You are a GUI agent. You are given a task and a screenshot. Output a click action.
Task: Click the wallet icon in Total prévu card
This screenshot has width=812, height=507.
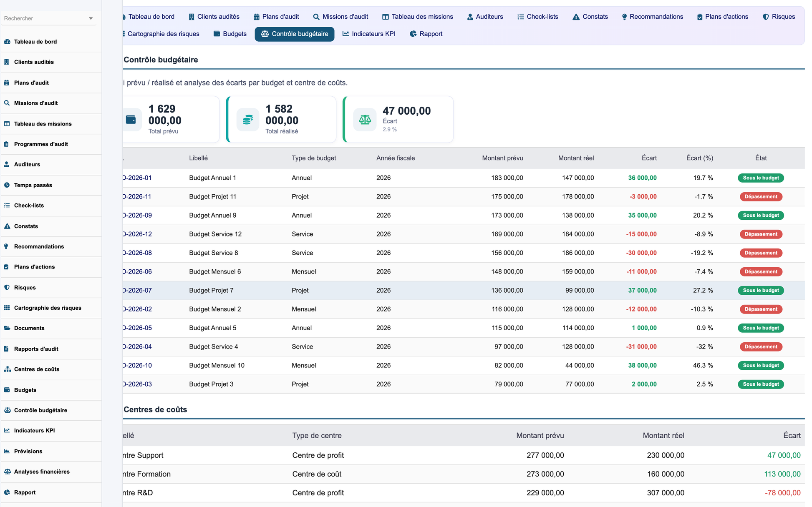click(131, 120)
